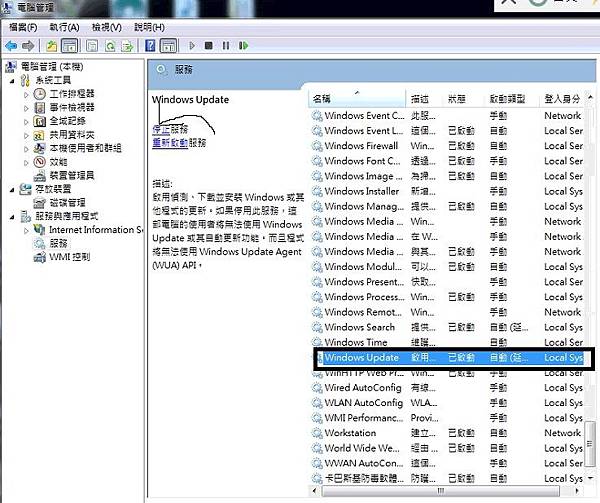Image resolution: width=600 pixels, height=503 pixels.
Task: Select the WWAN AutoCon... service row
Action: point(448,463)
